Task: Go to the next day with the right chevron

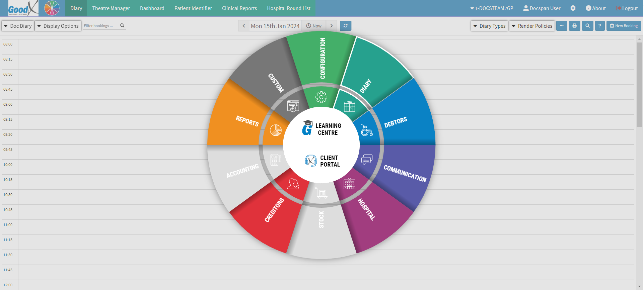Action: coord(332,26)
